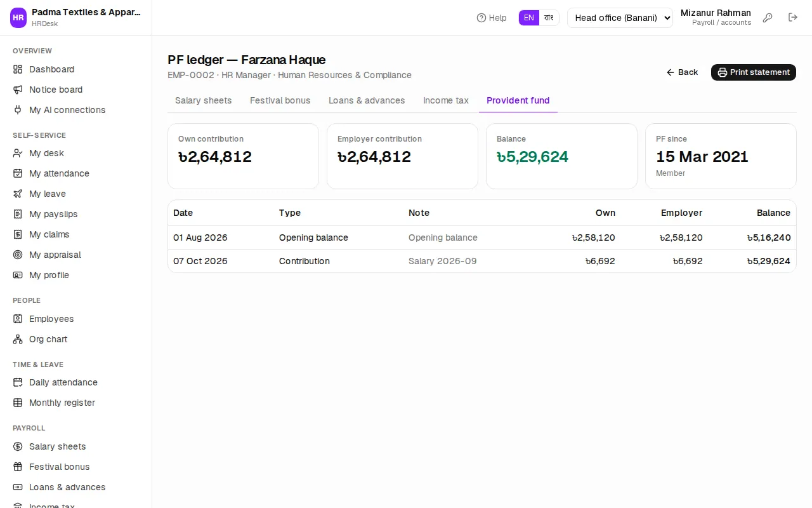Click the green ৳5,29,624 balance card value

click(x=533, y=157)
